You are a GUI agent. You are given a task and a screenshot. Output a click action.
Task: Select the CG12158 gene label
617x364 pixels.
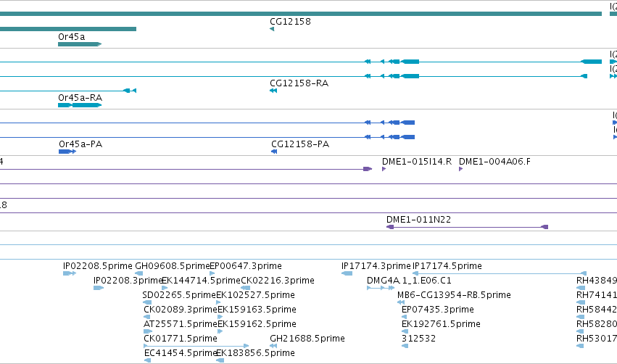(290, 22)
